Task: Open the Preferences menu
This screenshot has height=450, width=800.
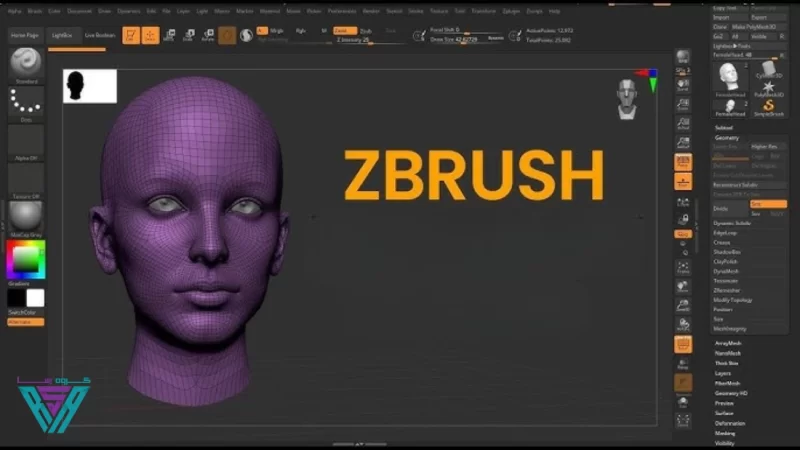Action: tap(342, 11)
